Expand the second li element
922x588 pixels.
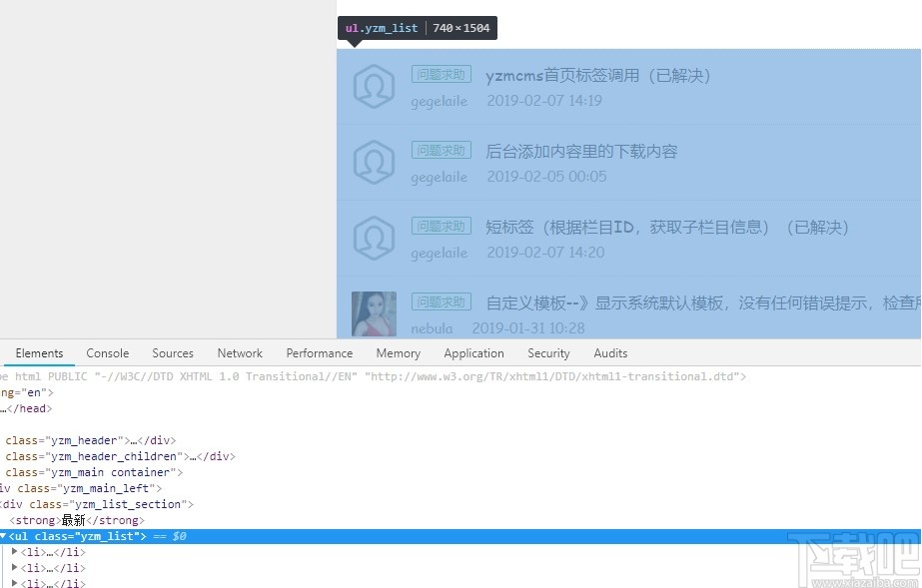[14, 567]
